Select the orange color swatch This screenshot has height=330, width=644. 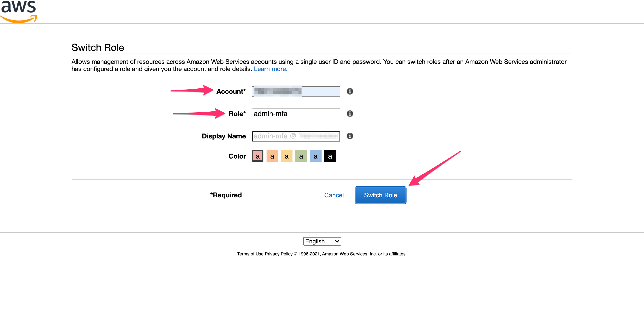[272, 156]
